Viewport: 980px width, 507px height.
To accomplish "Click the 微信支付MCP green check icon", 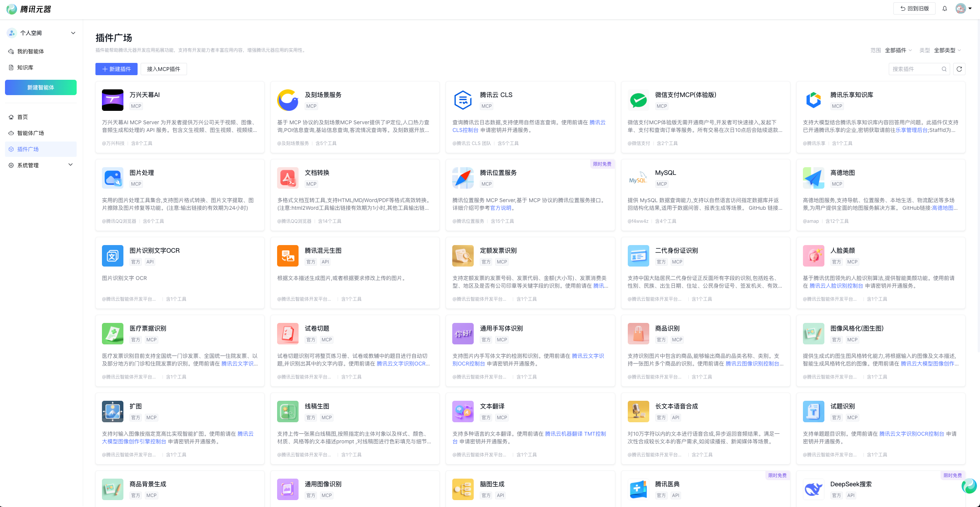I will 638,100.
